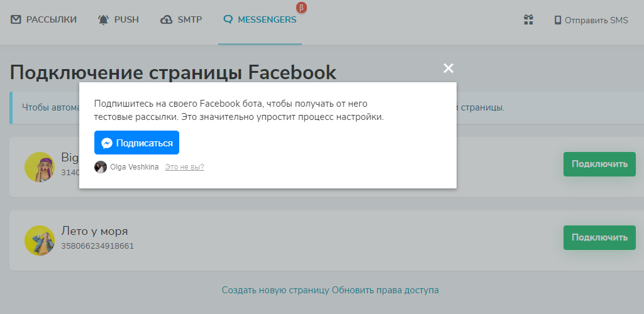Click the phone icon beside Отправить SMS
The width and height of the screenshot is (644, 314).
pos(558,20)
